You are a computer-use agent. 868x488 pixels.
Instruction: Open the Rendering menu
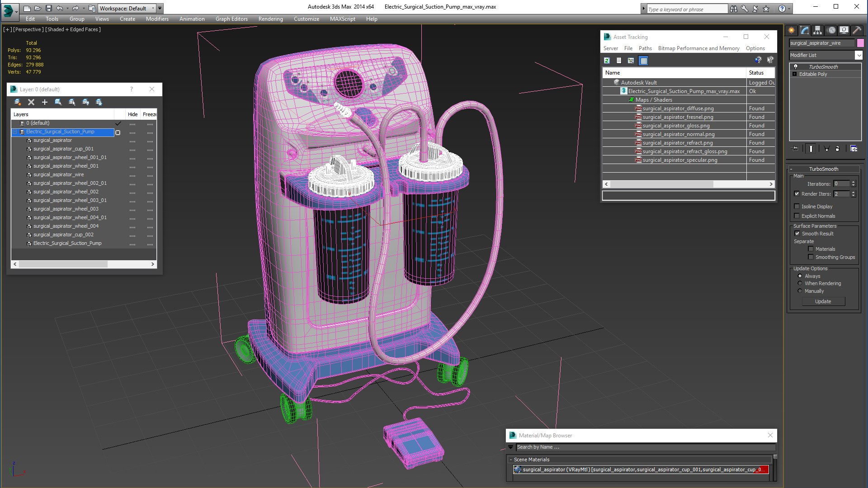270,19
